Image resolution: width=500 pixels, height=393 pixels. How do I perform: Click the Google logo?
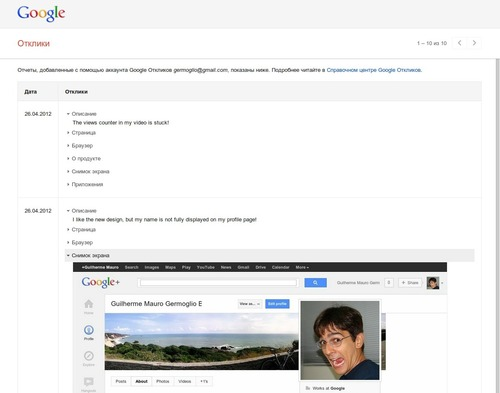pos(41,14)
